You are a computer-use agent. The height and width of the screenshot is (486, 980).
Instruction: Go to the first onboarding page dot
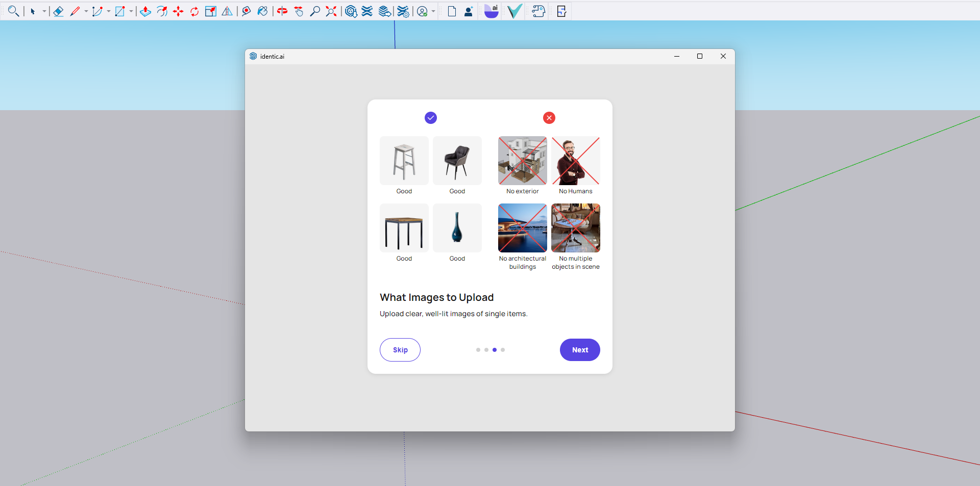tap(478, 350)
